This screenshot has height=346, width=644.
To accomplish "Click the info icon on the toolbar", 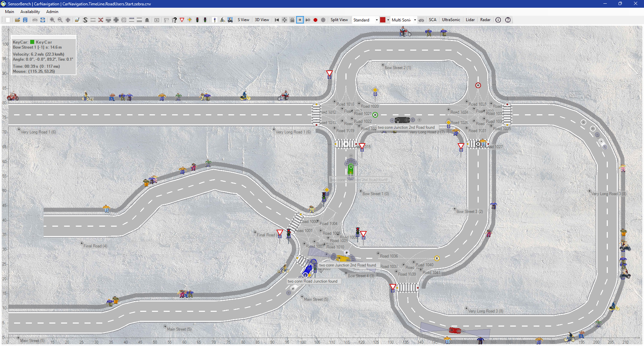I will (498, 20).
